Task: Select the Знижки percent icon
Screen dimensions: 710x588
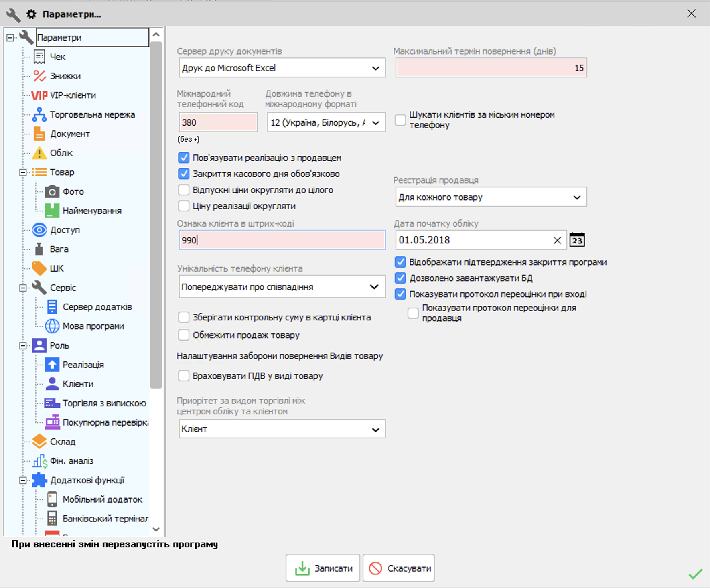Action: (x=39, y=76)
